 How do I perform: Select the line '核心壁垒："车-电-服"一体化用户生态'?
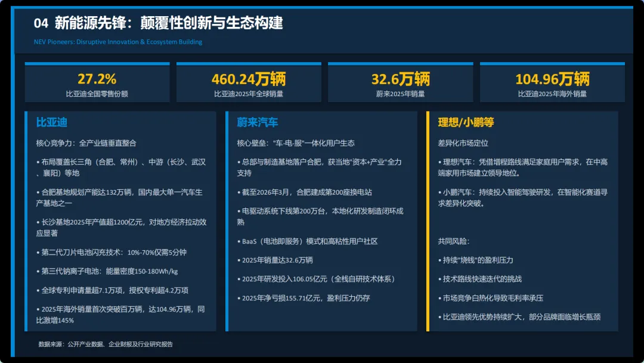click(x=296, y=143)
